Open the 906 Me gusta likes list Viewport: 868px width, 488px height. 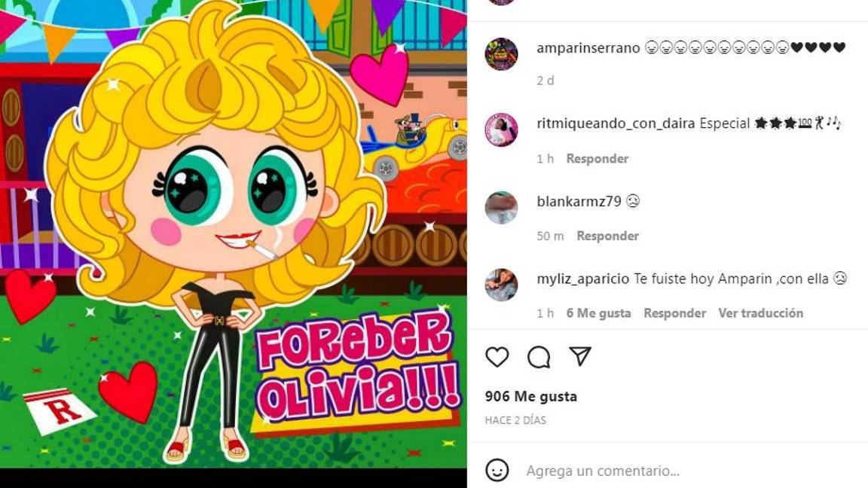click(x=531, y=396)
